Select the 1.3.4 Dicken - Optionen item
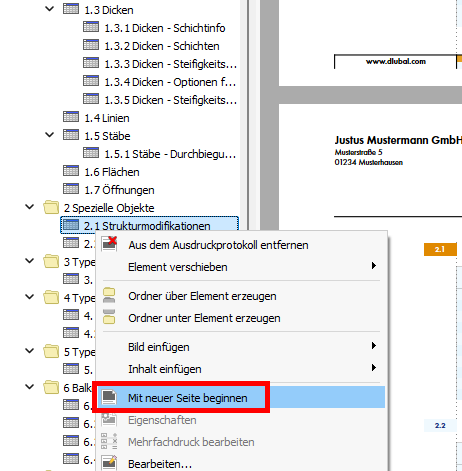This screenshot has height=471, width=462. point(170,82)
